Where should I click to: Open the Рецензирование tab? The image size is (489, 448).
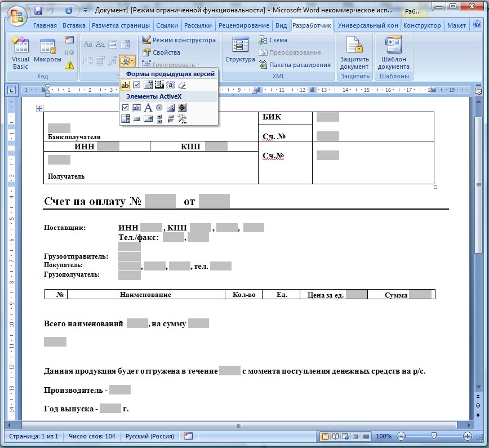[243, 25]
